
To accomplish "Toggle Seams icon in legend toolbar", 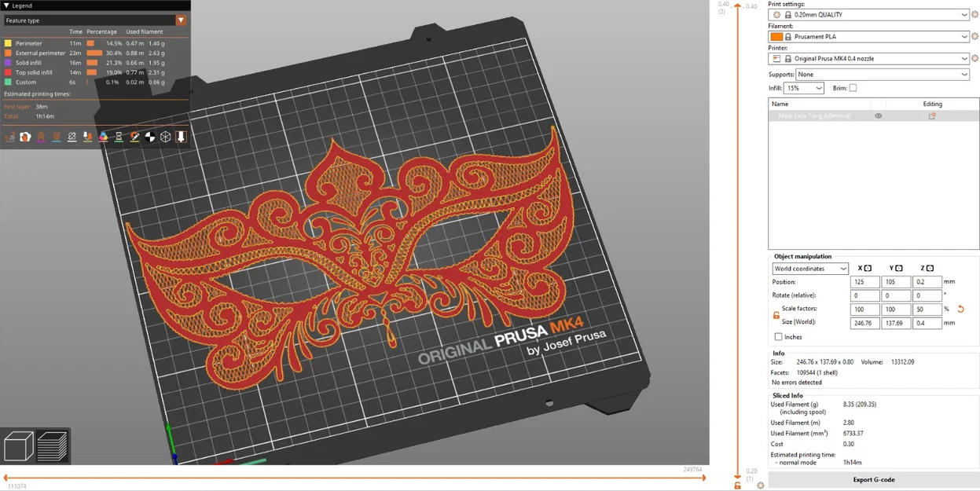I will [72, 137].
